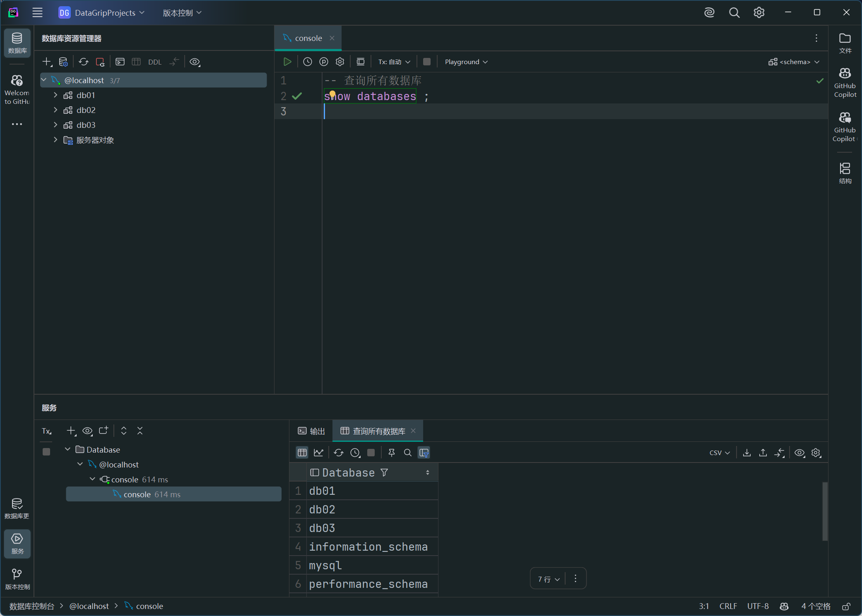
Task: Toggle the explorer view options eye icon
Action: point(195,62)
